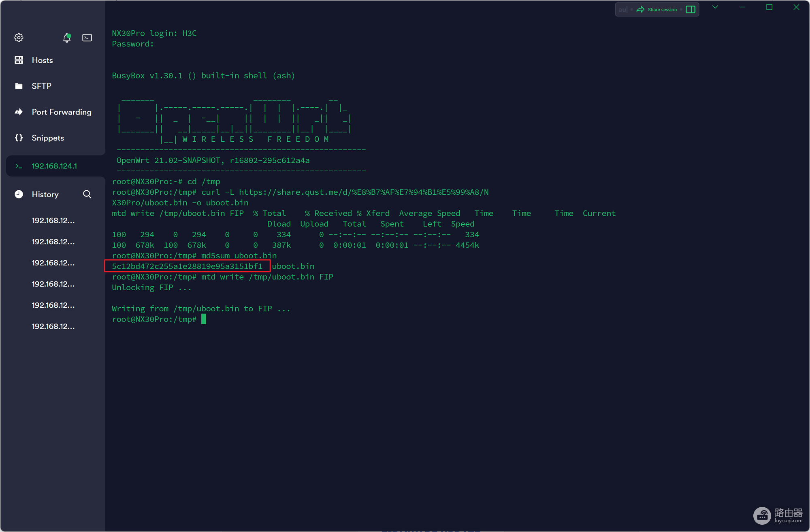The image size is (810, 532).
Task: Expand the top-right chevron dropdown
Action: 715,7
